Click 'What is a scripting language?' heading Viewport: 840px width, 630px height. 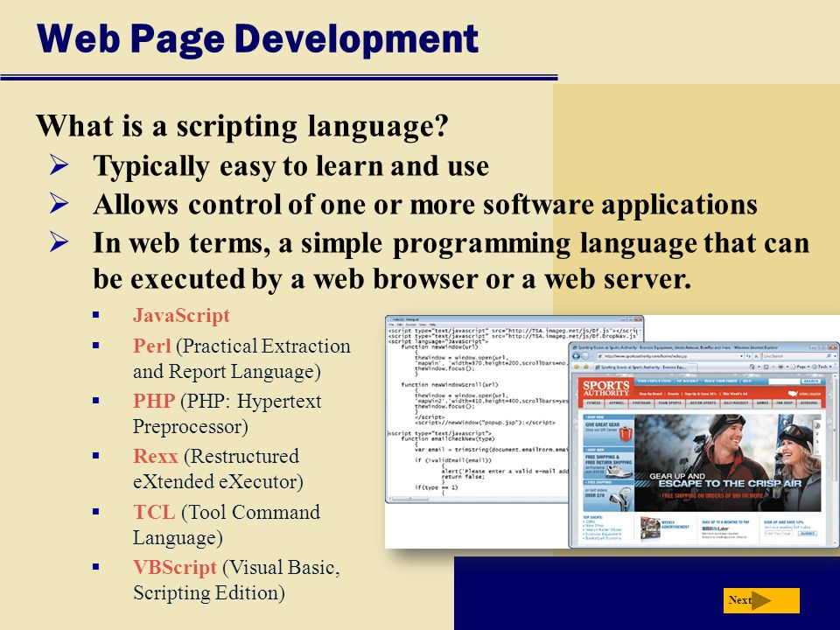tap(241, 126)
